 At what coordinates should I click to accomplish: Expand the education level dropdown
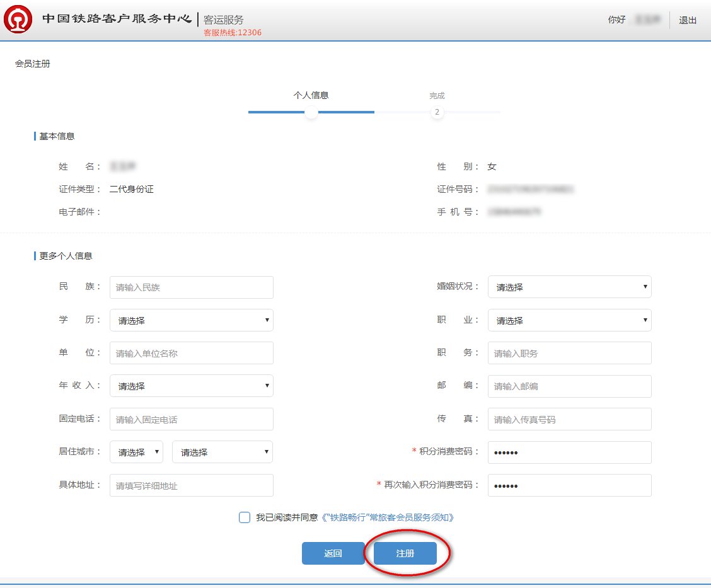pos(191,320)
